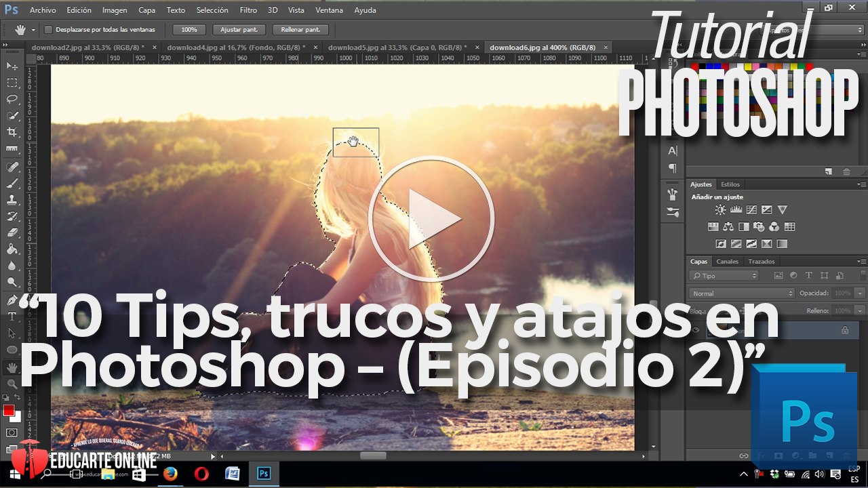Switch to the download5.jpg document tab
This screenshot has height=488, width=868.
(x=401, y=47)
